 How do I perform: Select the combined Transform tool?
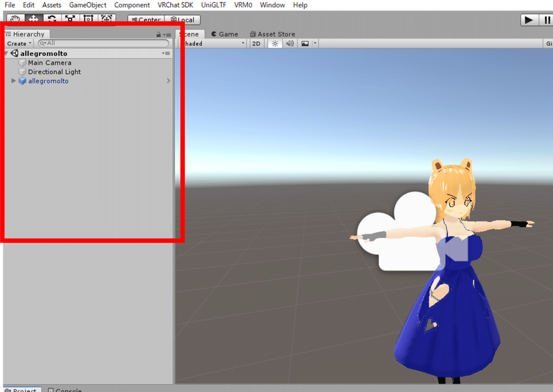pos(106,19)
